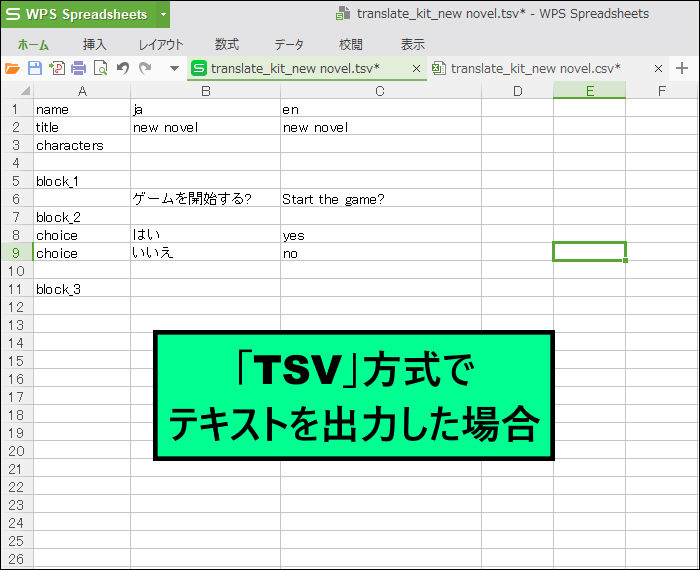The image size is (700, 570).
Task: Click the Print icon in toolbar
Action: [78, 68]
